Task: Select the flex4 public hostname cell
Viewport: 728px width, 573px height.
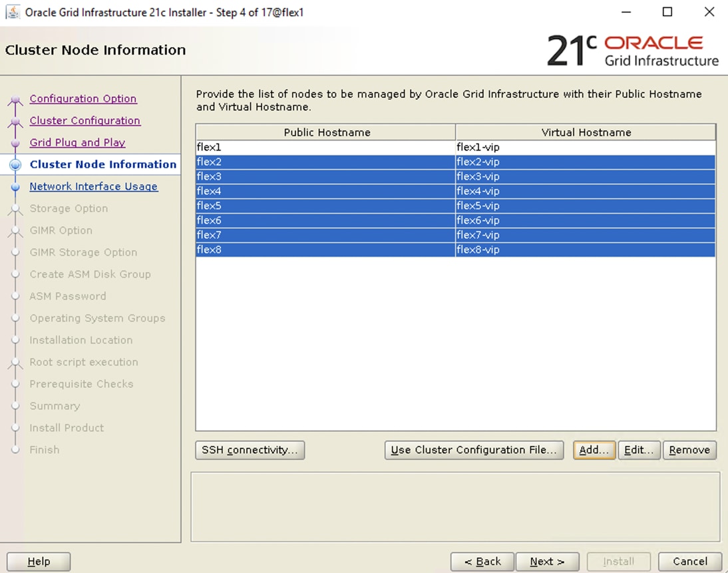Action: pyautogui.click(x=326, y=191)
